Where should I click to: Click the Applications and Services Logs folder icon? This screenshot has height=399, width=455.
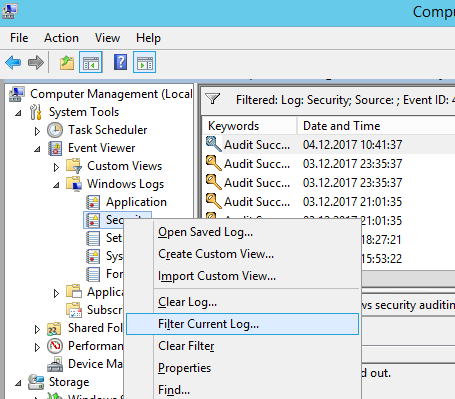74,292
